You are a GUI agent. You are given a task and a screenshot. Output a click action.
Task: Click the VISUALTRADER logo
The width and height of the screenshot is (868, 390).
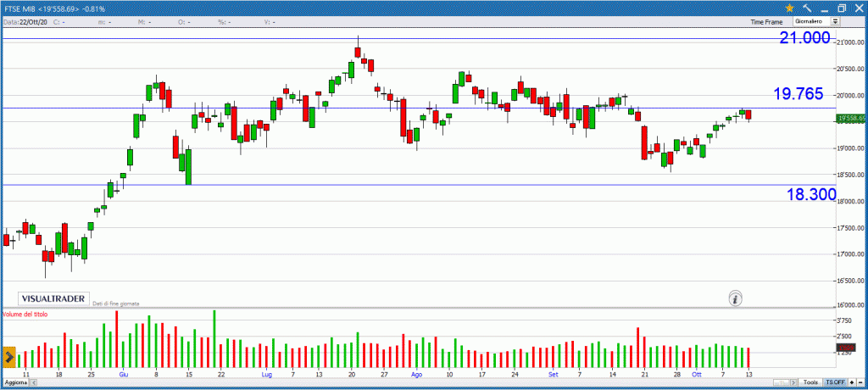pyautogui.click(x=53, y=298)
